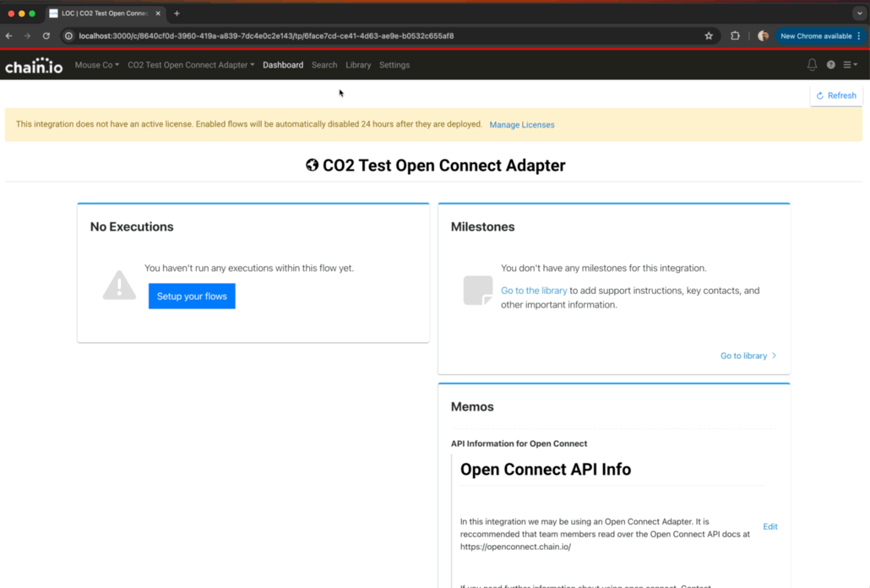The width and height of the screenshot is (870, 588).
Task: Reload the page in Chrome
Action: point(46,36)
